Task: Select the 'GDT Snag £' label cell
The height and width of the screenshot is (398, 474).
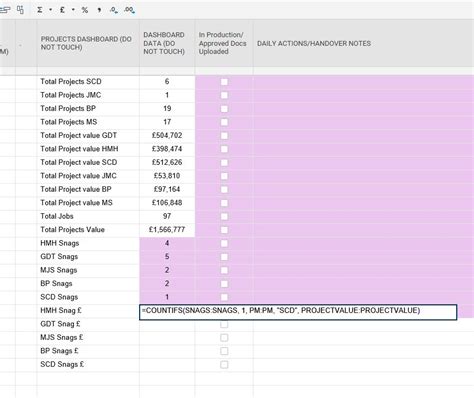Action: [88, 324]
